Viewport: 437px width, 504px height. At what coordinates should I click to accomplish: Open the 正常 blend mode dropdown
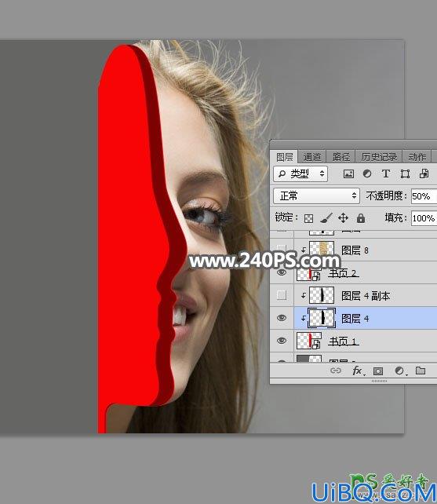316,195
